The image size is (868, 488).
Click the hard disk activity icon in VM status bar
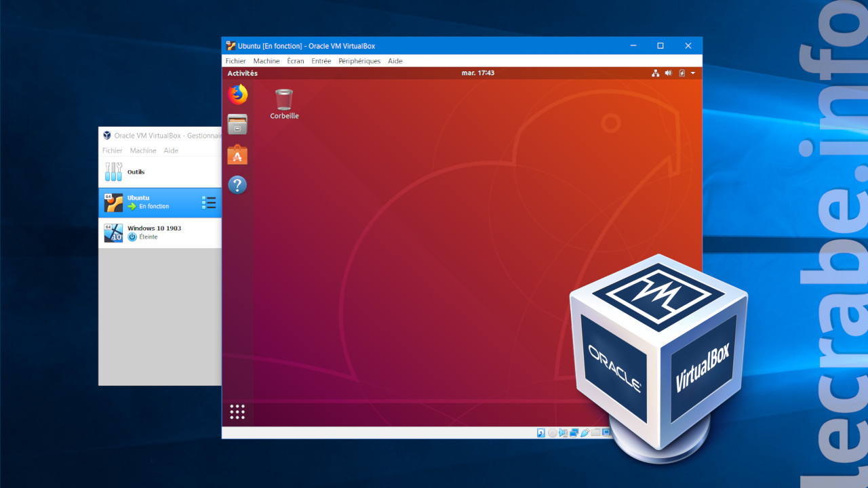[540, 432]
